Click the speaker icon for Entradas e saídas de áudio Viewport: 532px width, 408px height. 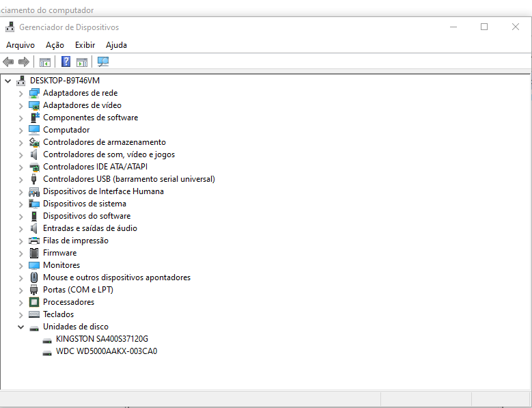click(x=33, y=228)
